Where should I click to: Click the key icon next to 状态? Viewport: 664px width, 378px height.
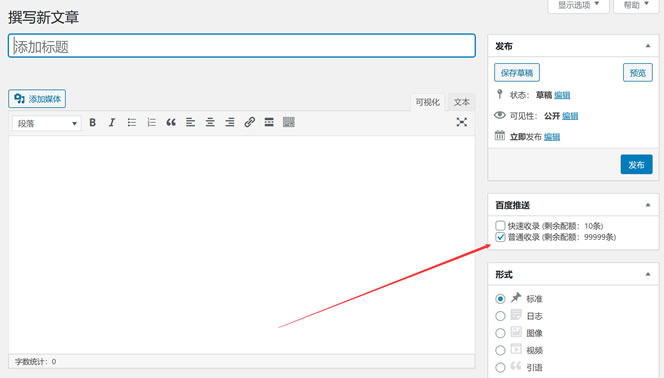click(x=500, y=94)
